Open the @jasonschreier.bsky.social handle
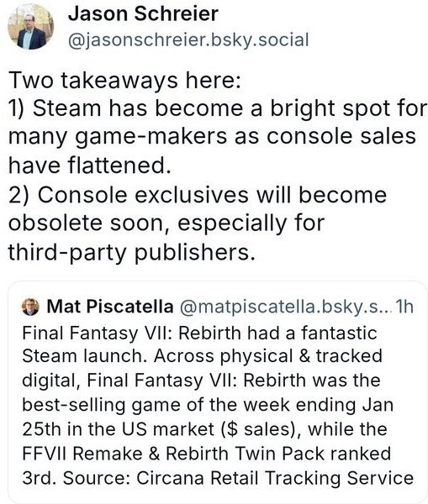The image size is (428, 504). (x=188, y=40)
